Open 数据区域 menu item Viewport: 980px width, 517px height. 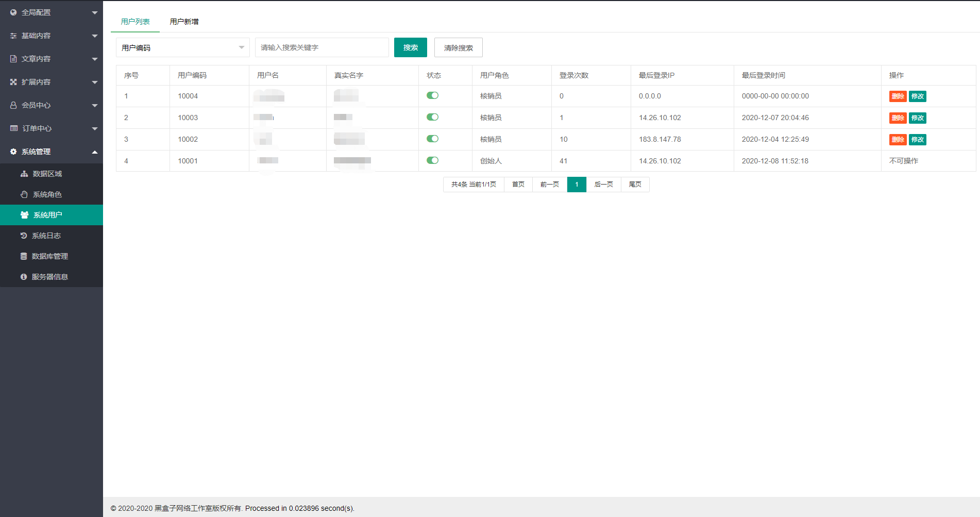52,174
